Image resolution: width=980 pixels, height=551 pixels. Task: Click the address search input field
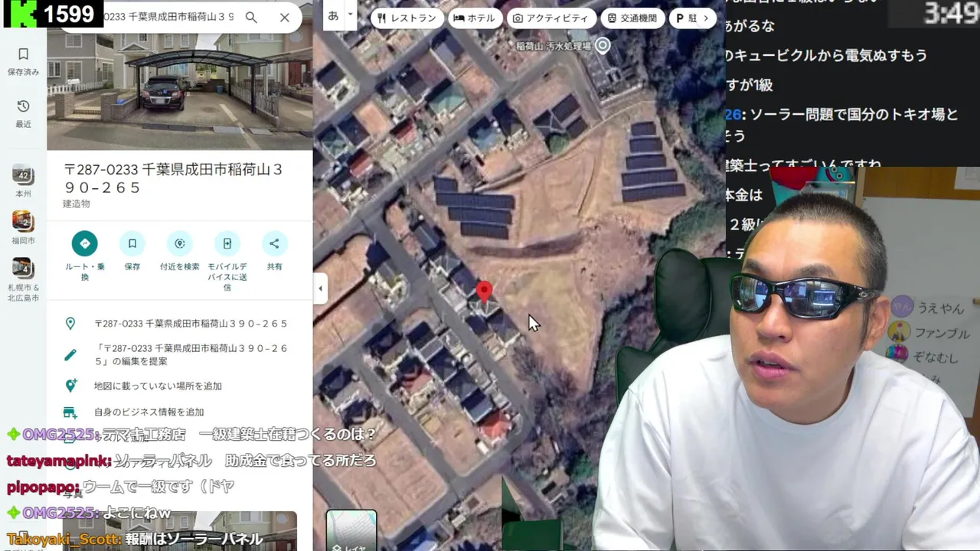[168, 17]
